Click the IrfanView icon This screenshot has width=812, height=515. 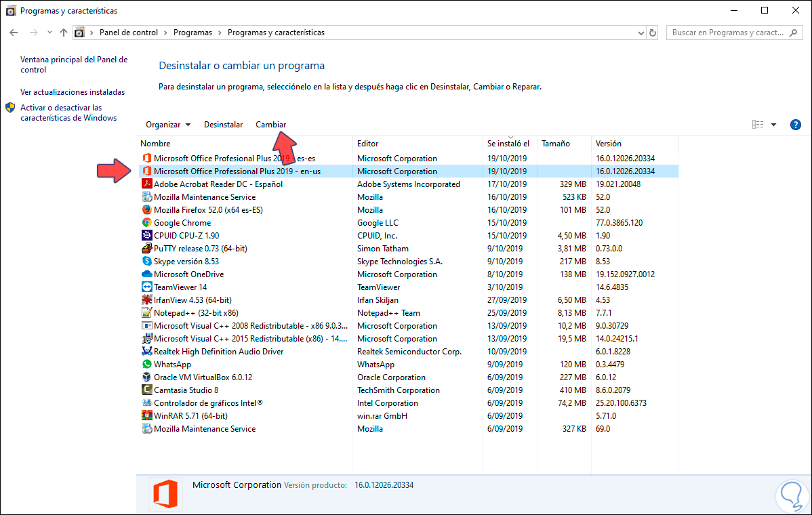click(147, 300)
